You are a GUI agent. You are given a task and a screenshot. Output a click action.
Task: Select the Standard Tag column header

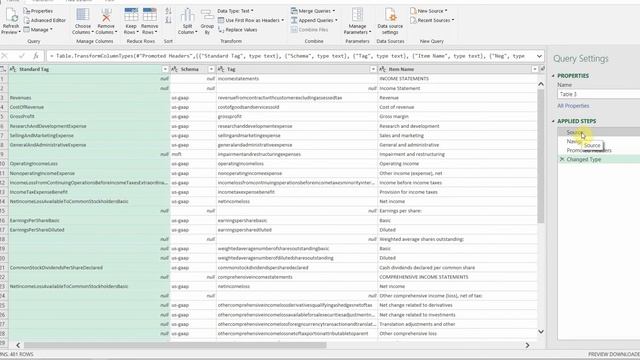89,69
